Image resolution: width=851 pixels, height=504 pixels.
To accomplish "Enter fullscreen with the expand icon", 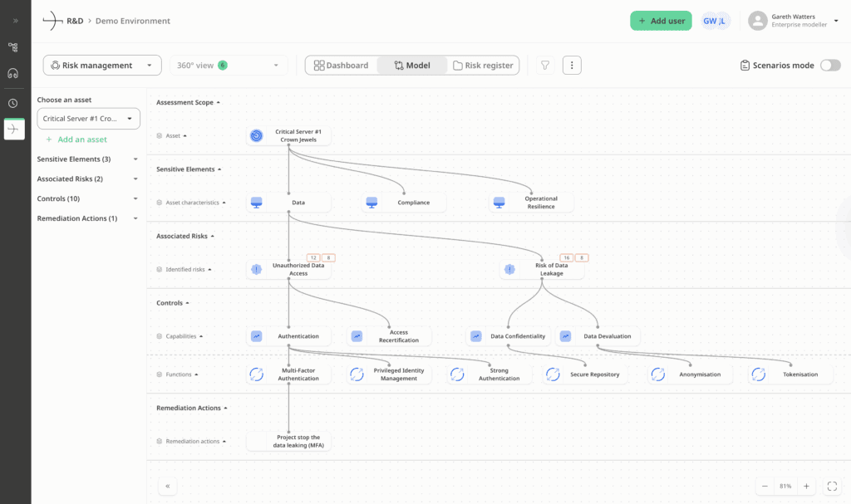I will (833, 486).
